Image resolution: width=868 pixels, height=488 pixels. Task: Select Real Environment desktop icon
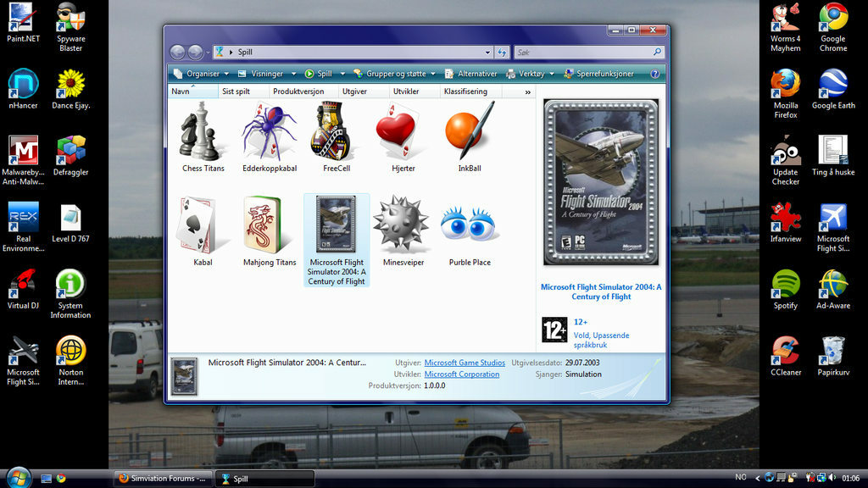(23, 227)
